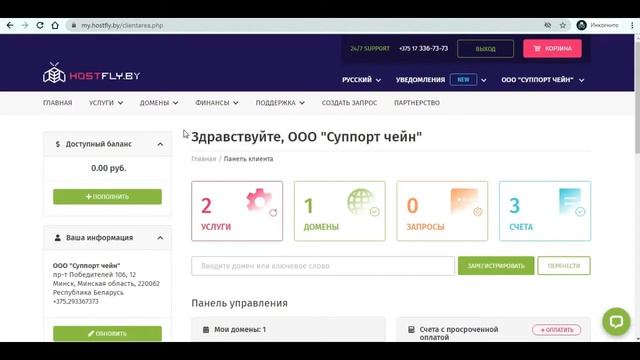
Task: Click the Выход logout button
Action: (x=485, y=49)
